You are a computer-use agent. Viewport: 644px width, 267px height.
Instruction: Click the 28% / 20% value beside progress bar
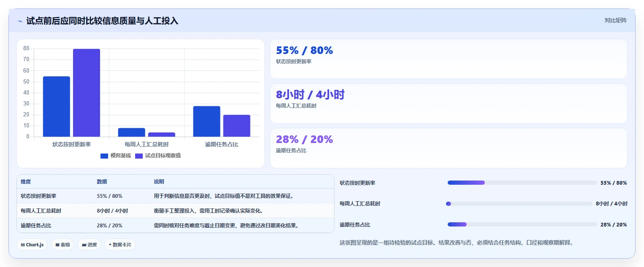click(614, 225)
